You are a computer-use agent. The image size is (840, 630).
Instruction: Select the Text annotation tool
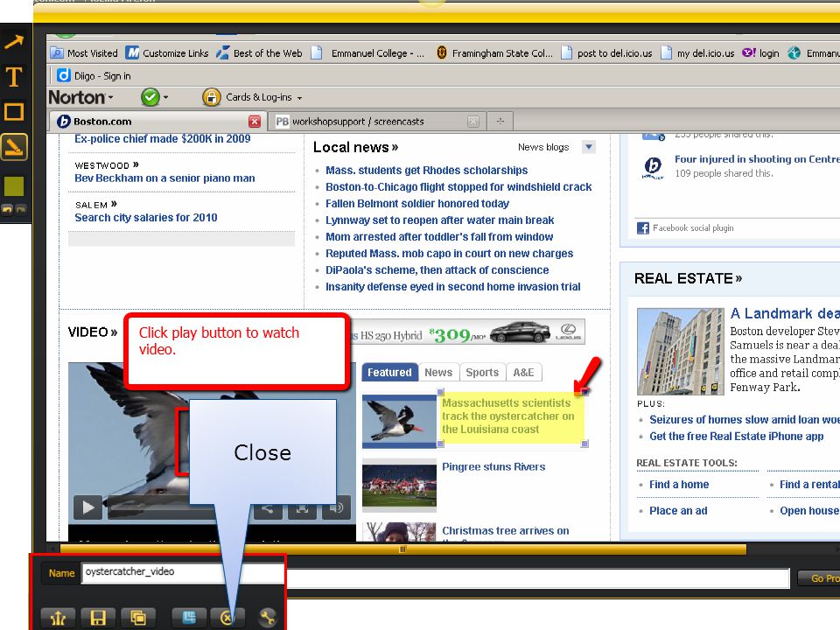pos(14,77)
